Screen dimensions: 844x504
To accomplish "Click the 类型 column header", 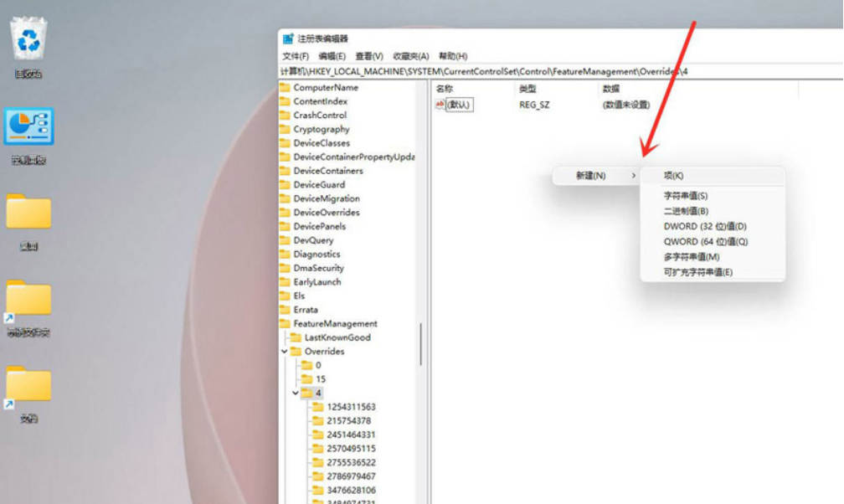I will (527, 89).
